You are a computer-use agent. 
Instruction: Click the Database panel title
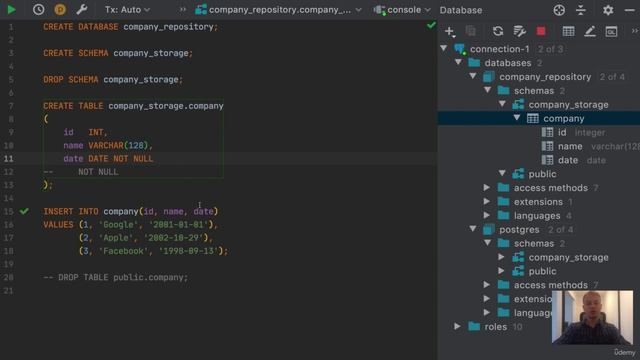tap(461, 10)
